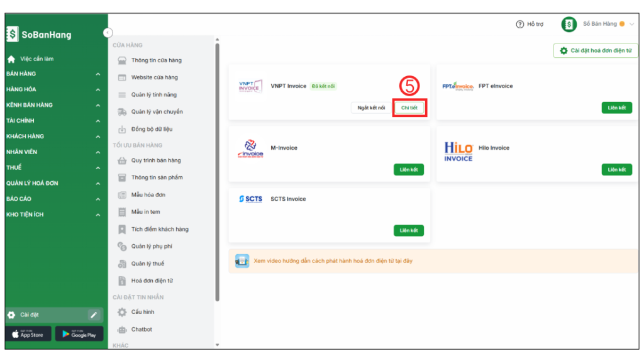The width and height of the screenshot is (644, 363).
Task: Select Mẫu hóa đơn in settings menu
Action: 148,195
